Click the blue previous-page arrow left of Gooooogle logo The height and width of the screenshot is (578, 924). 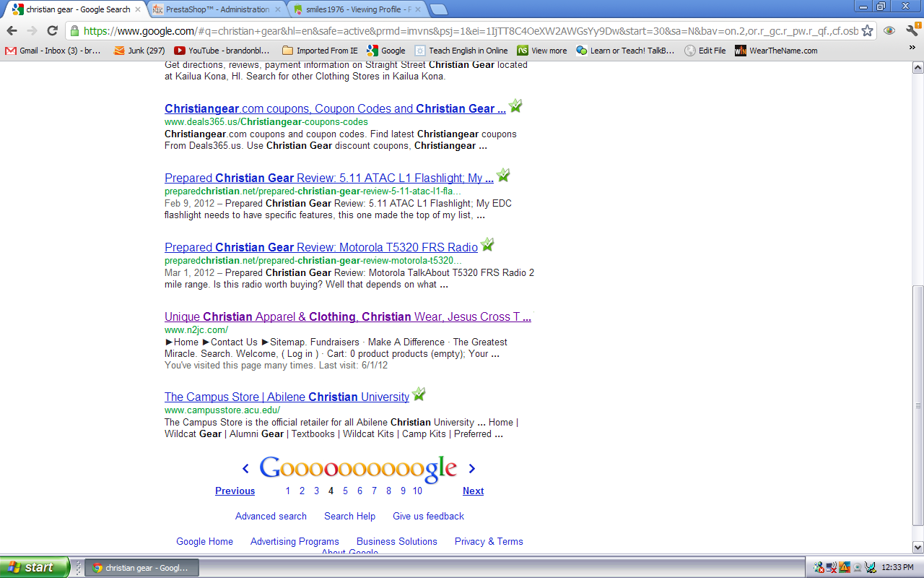pyautogui.click(x=245, y=469)
